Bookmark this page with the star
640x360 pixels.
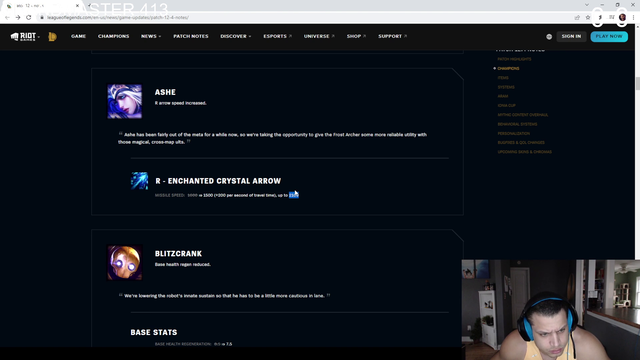tap(588, 18)
